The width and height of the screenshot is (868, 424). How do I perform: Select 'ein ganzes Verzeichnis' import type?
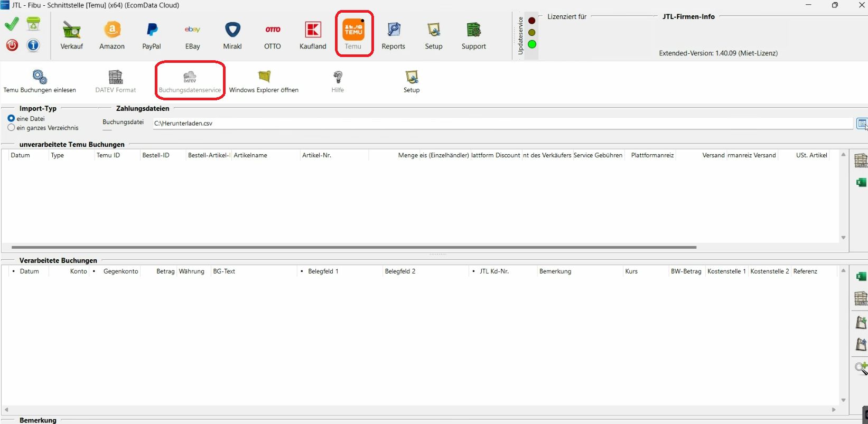tap(11, 128)
